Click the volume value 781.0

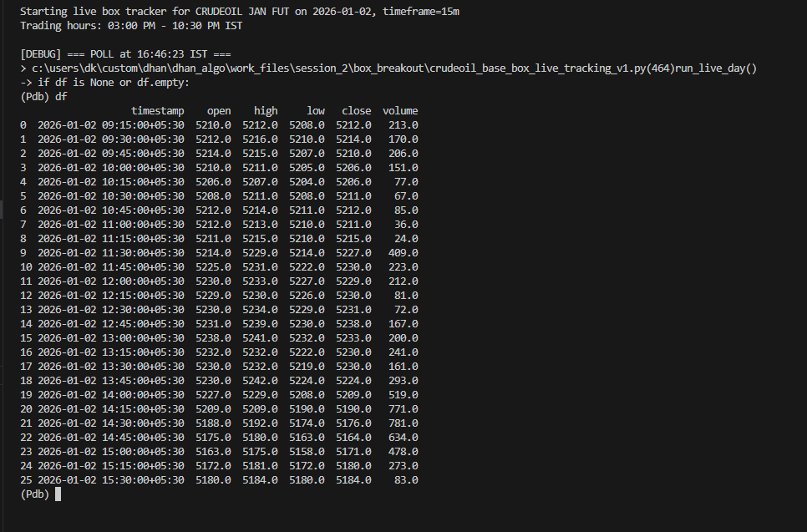click(x=403, y=423)
